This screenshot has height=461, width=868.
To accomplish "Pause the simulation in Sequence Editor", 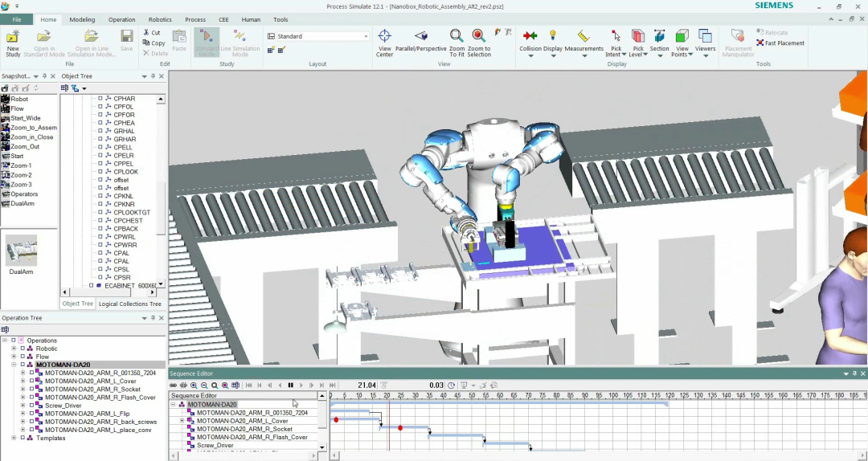I will point(290,386).
